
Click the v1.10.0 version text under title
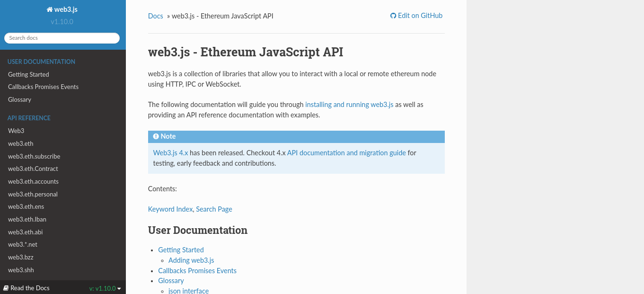(x=62, y=22)
